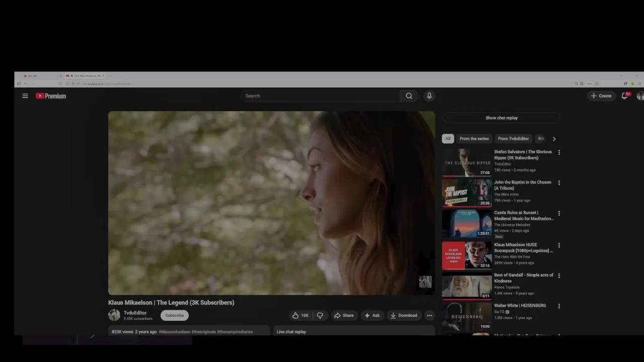Click the #theoriginals hashtag
The height and width of the screenshot is (362, 644).
pyautogui.click(x=203, y=332)
